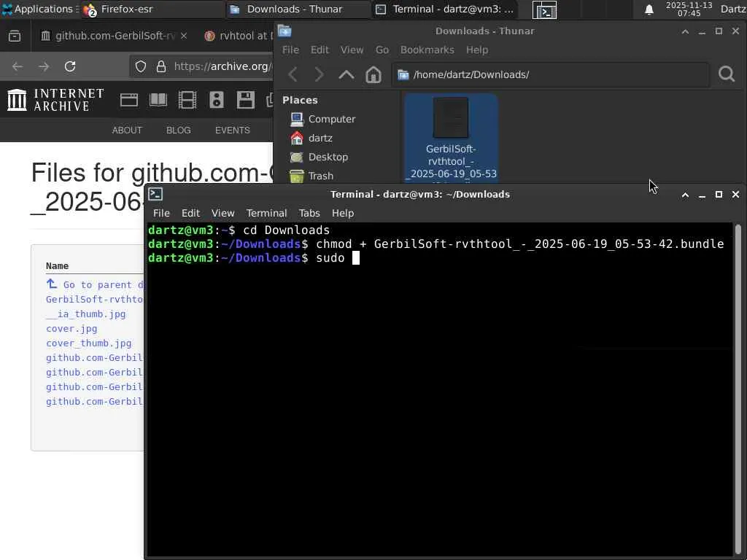Image resolution: width=747 pixels, height=560 pixels.
Task: Click the terminal launcher icon in the top panel
Action: 544,10
